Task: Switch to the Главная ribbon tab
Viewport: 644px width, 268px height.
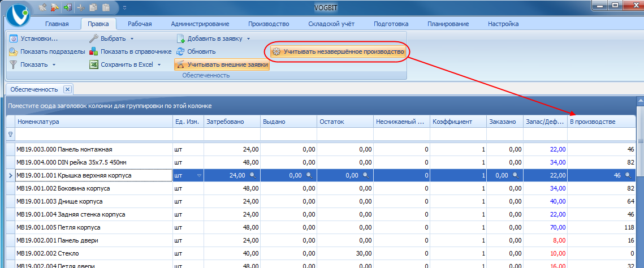Action: tap(57, 24)
